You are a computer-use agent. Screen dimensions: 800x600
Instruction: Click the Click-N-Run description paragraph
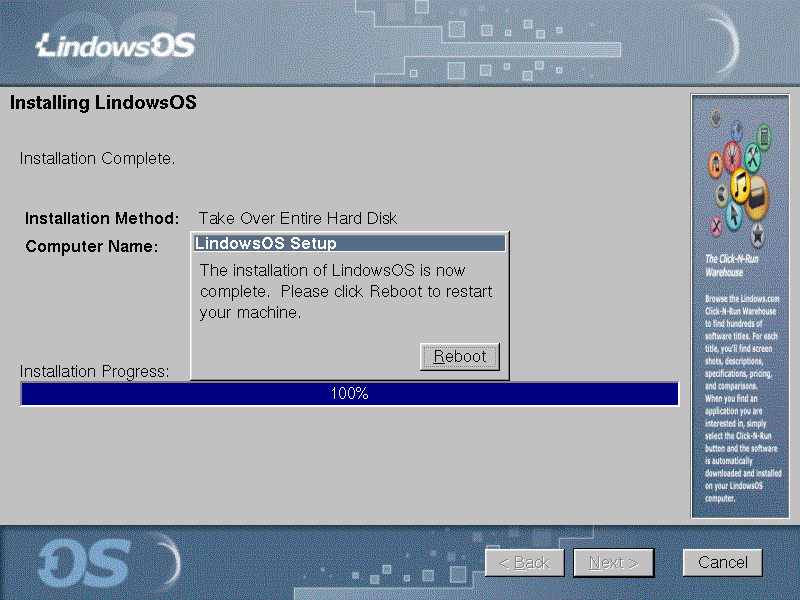click(742, 398)
